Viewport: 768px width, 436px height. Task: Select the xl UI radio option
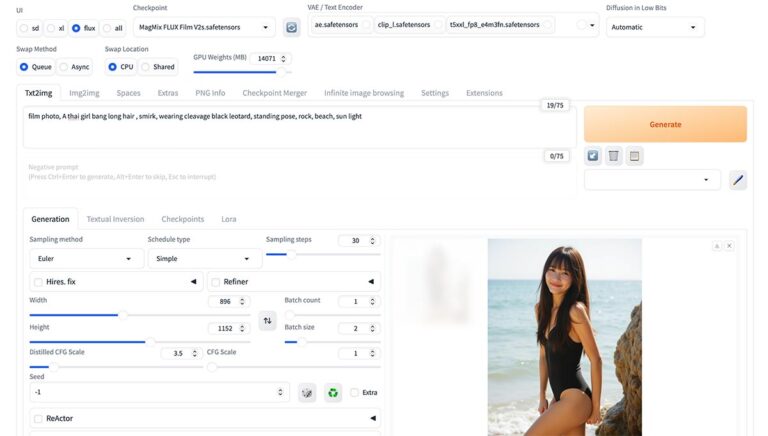pyautogui.click(x=51, y=28)
